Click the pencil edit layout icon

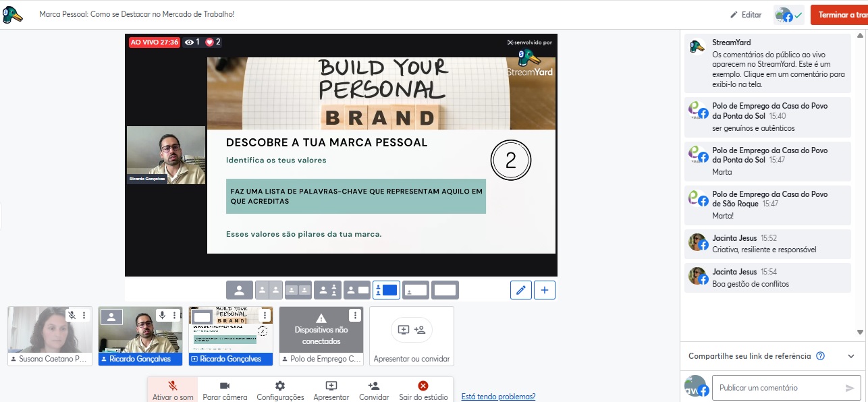click(520, 290)
